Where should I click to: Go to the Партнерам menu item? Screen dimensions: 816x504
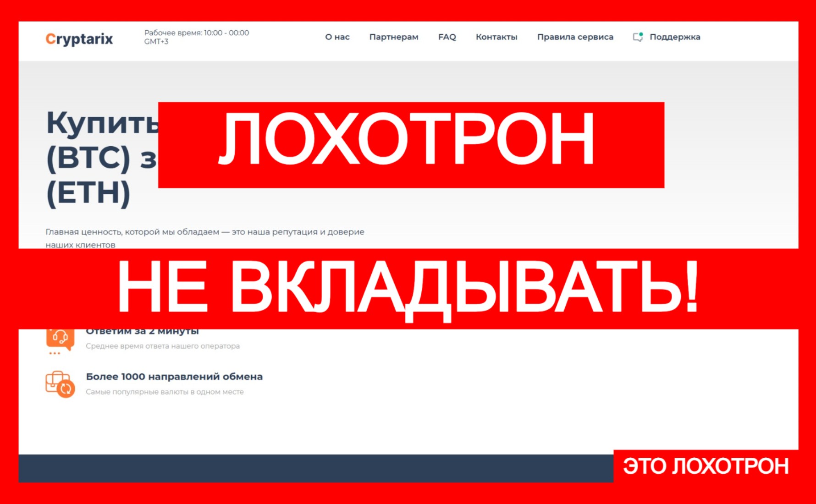coord(393,37)
